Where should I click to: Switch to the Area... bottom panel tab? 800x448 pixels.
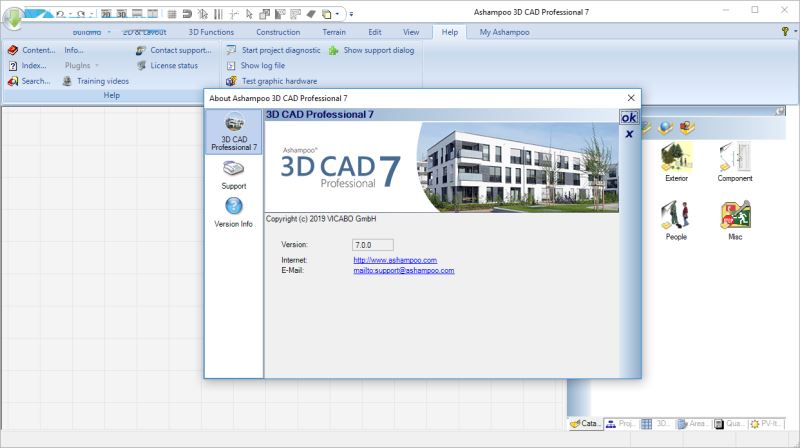point(693,424)
